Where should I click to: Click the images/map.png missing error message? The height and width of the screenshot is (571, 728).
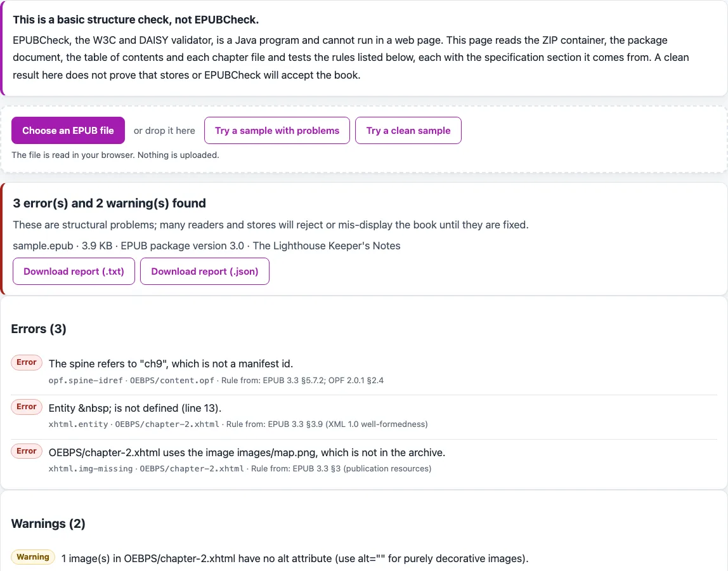click(x=247, y=452)
